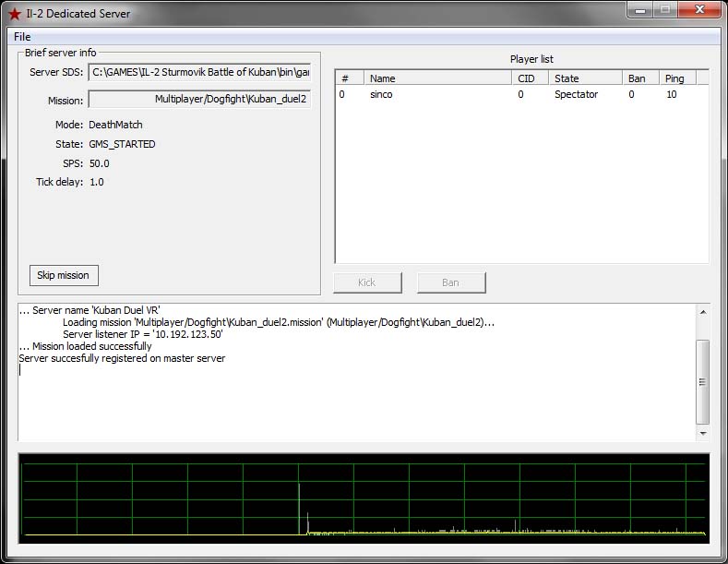Click the red star application icon
Image resolution: width=728 pixels, height=564 pixels.
(x=15, y=14)
